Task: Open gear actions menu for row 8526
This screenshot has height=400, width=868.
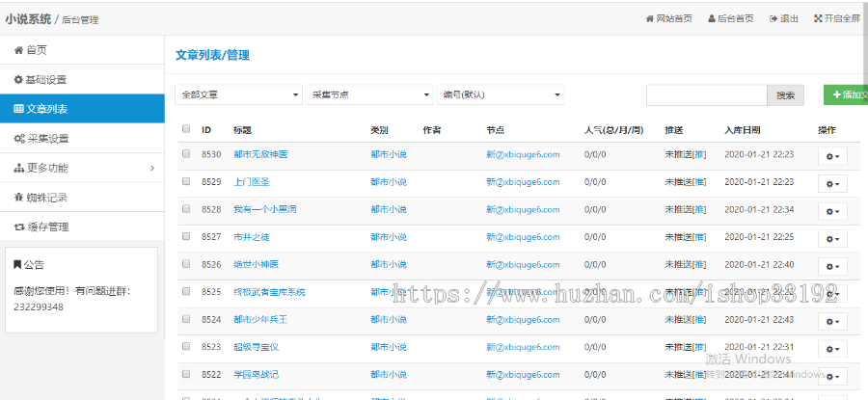Action: [x=832, y=267]
